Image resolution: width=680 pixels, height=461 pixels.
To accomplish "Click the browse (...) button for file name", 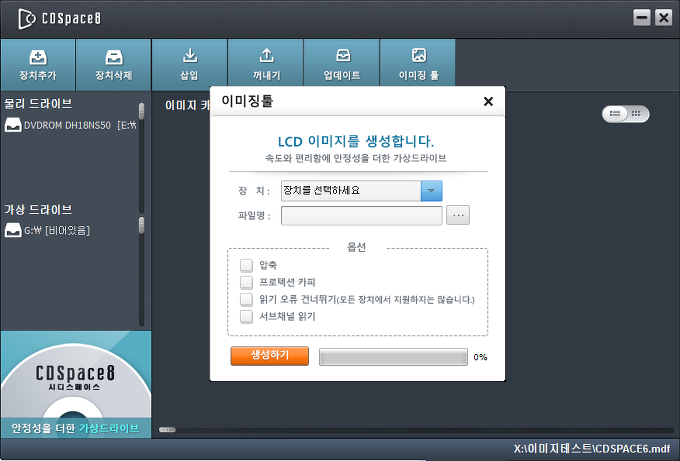I will [x=458, y=215].
